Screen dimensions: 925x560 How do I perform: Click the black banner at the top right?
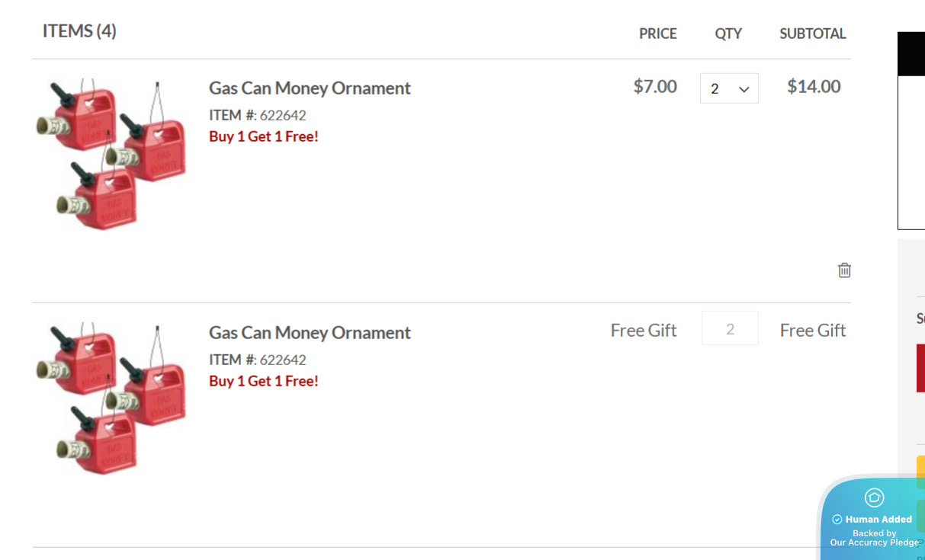coord(911,54)
